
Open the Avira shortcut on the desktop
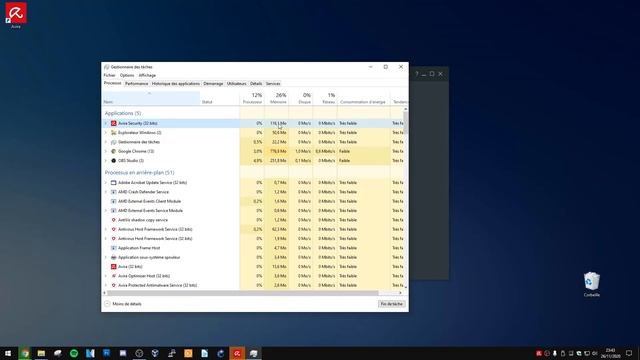(16, 15)
